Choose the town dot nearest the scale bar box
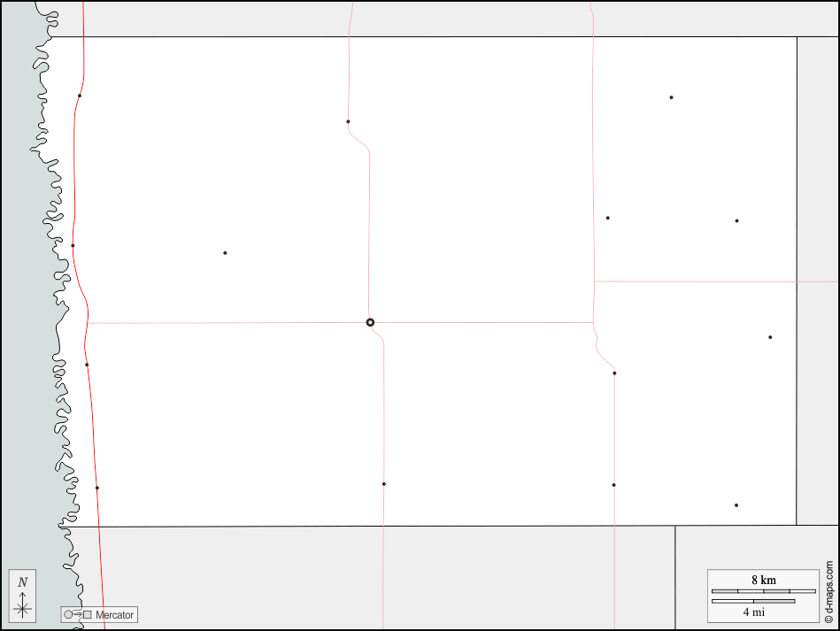Image resolution: width=840 pixels, height=631 pixels. [736, 505]
